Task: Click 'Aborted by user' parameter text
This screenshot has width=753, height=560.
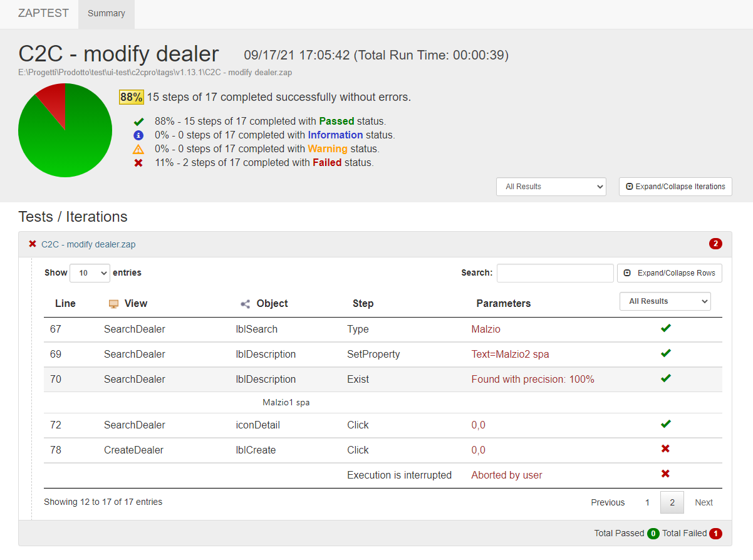Action: pos(507,475)
